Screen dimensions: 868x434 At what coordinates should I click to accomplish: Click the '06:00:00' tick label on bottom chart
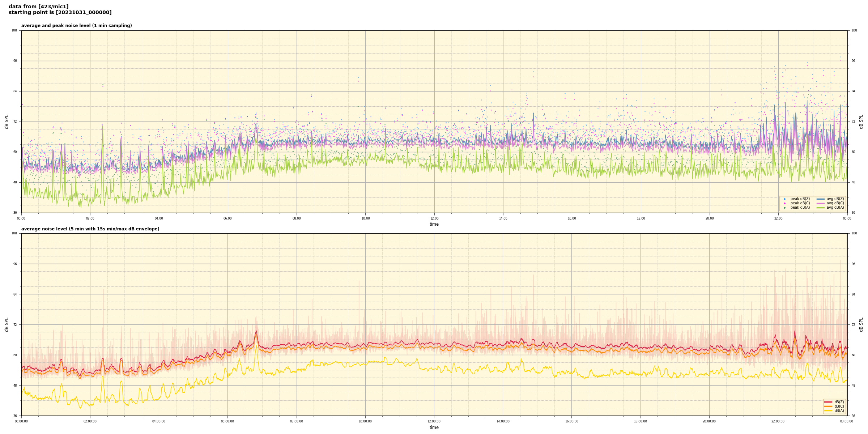pos(227,421)
